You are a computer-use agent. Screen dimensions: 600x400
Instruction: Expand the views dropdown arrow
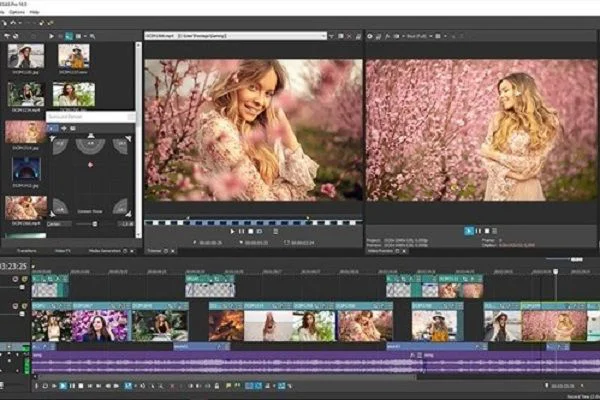pyautogui.click(x=85, y=36)
